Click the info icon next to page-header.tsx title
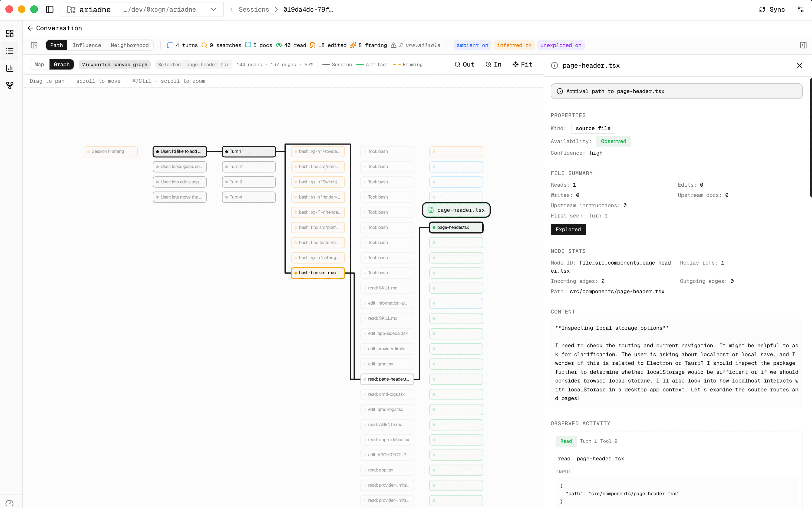Viewport: 812px width, 508px height. (554, 65)
